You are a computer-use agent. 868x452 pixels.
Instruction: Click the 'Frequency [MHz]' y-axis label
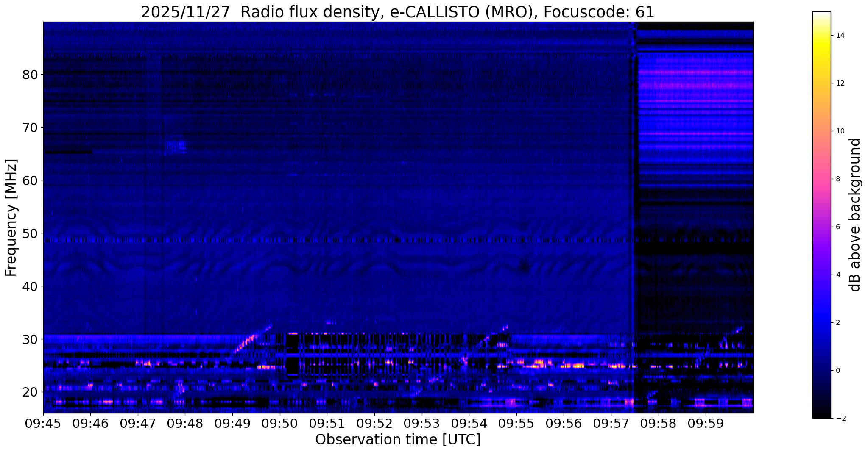(x=11, y=217)
